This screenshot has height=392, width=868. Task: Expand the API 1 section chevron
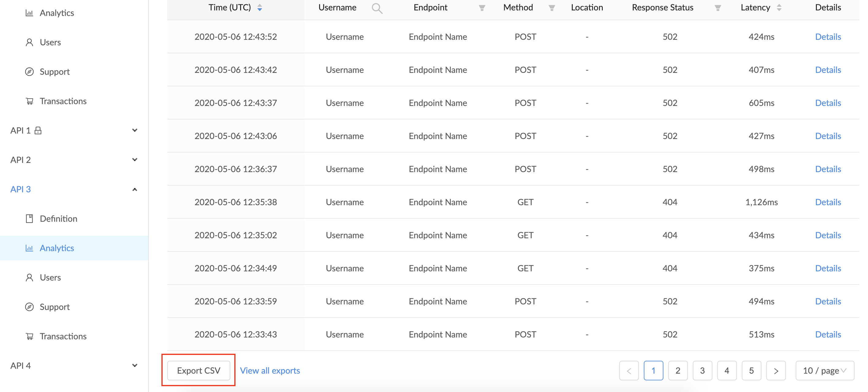pos(134,130)
